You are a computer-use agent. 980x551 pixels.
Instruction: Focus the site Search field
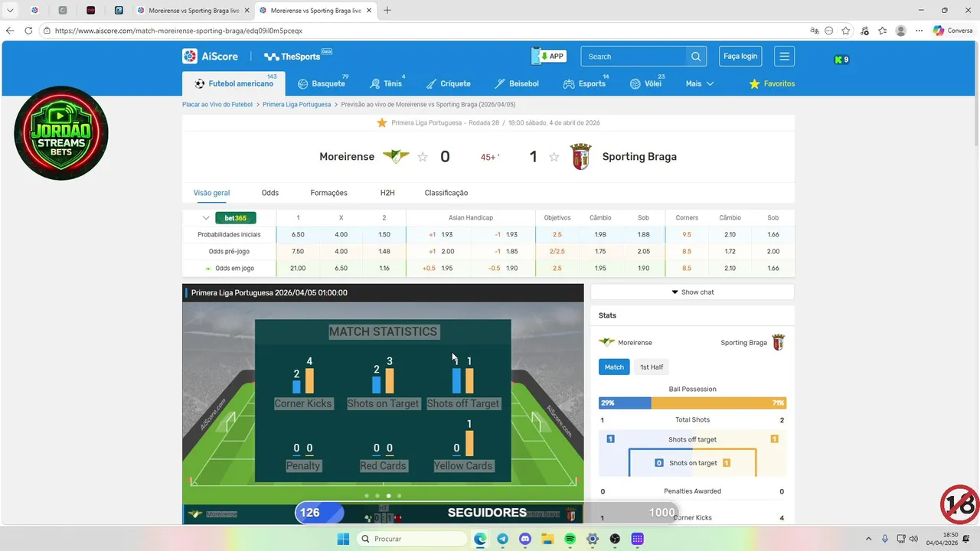click(635, 57)
